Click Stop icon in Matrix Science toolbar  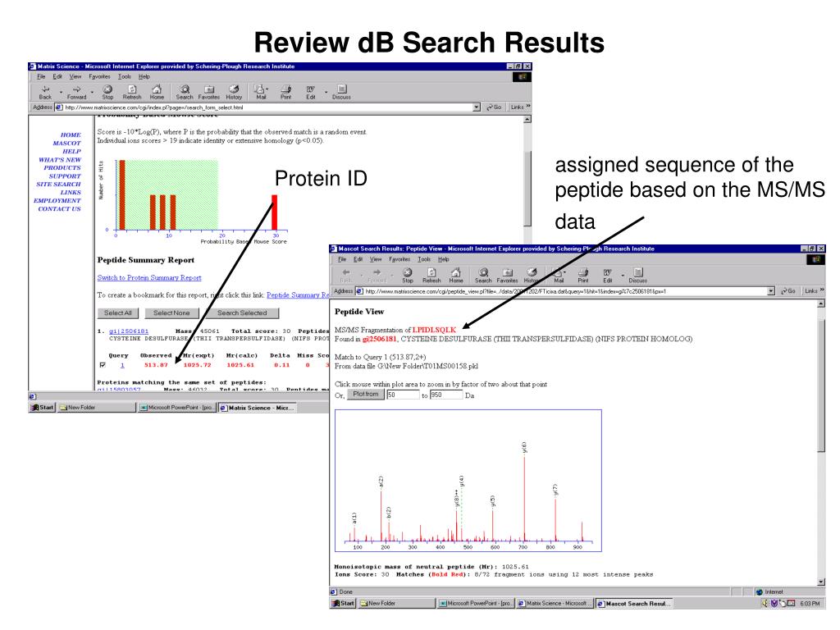click(x=107, y=92)
